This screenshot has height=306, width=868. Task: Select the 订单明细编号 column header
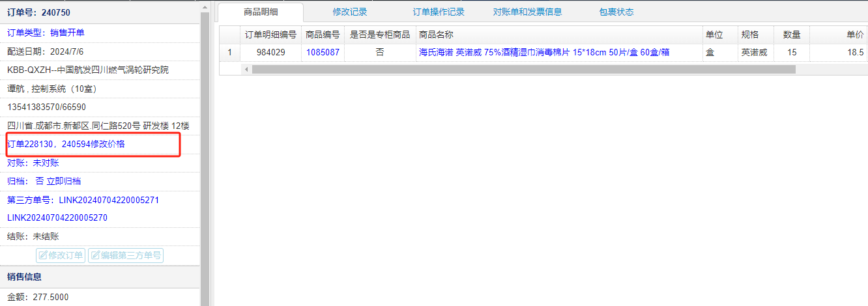(x=270, y=35)
